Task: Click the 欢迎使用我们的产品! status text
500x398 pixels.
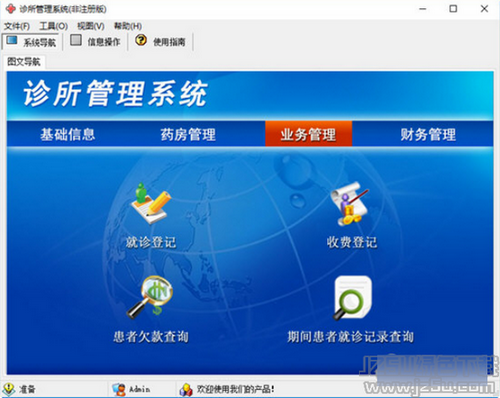Action: pyautogui.click(x=236, y=389)
